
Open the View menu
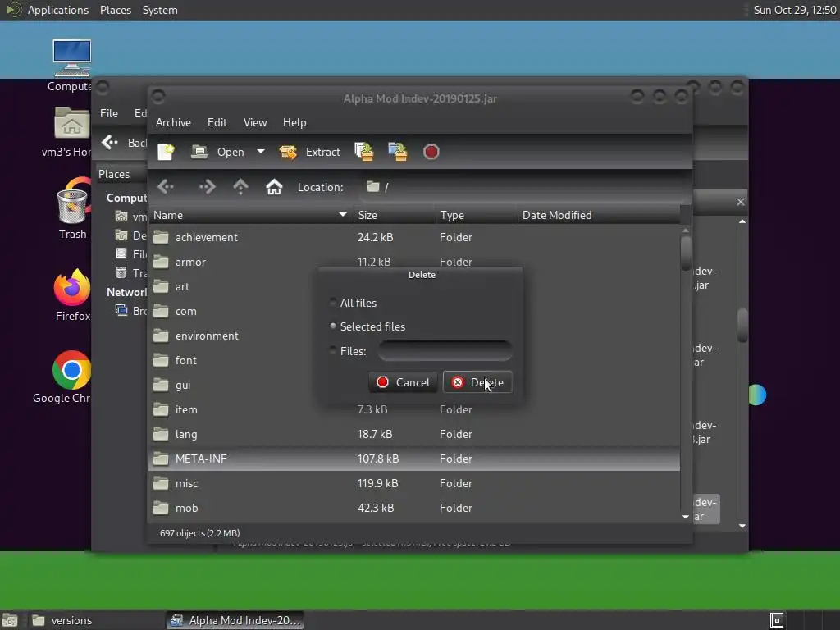click(255, 123)
